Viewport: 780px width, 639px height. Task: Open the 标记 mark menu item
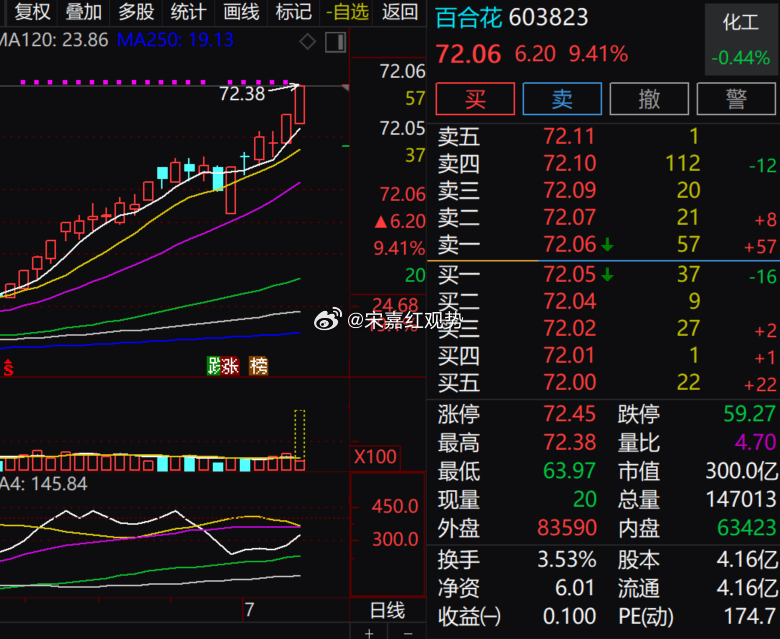293,11
